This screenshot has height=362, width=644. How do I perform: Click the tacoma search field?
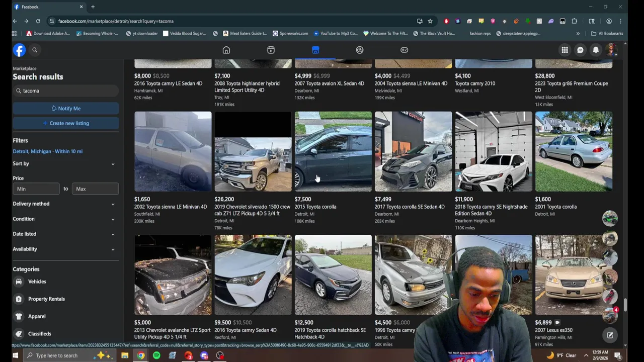[x=65, y=91]
